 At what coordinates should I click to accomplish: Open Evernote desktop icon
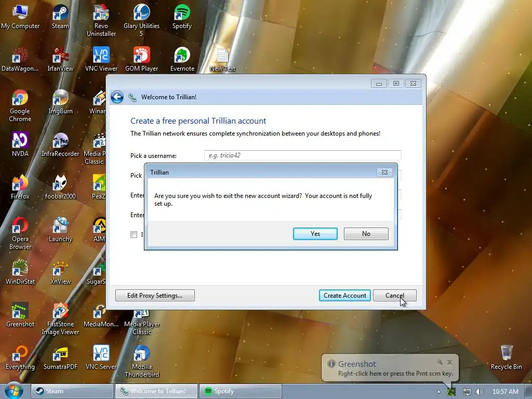pyautogui.click(x=182, y=60)
